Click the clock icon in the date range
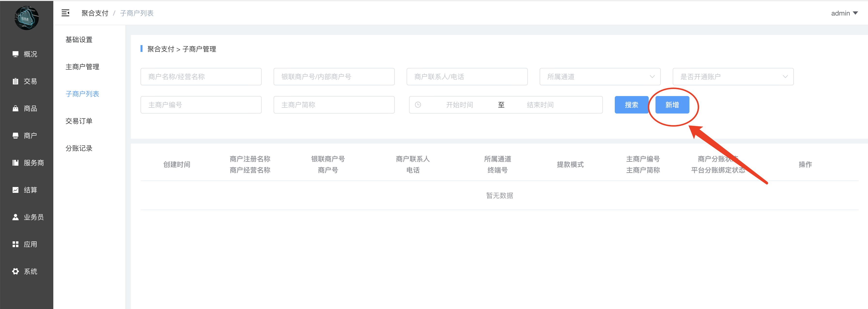The height and width of the screenshot is (309, 868). tap(418, 105)
